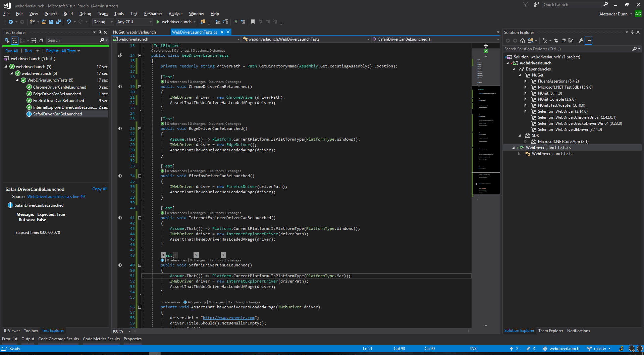Viewport: 644px width, 355px height.
Task: Open the ReSharper menu
Action: coord(153,14)
